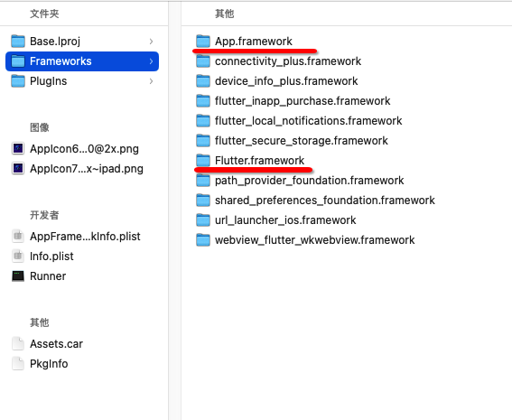Select the AppIcon60x60@2x.png image thumbnail
This screenshot has height=420, width=512.
coord(18,149)
